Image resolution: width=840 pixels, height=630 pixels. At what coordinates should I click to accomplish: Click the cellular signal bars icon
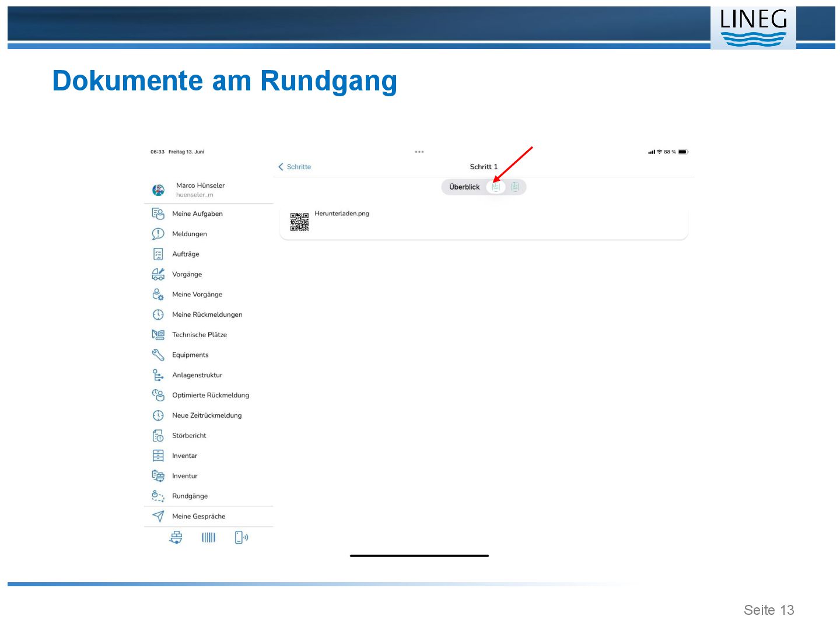point(652,152)
